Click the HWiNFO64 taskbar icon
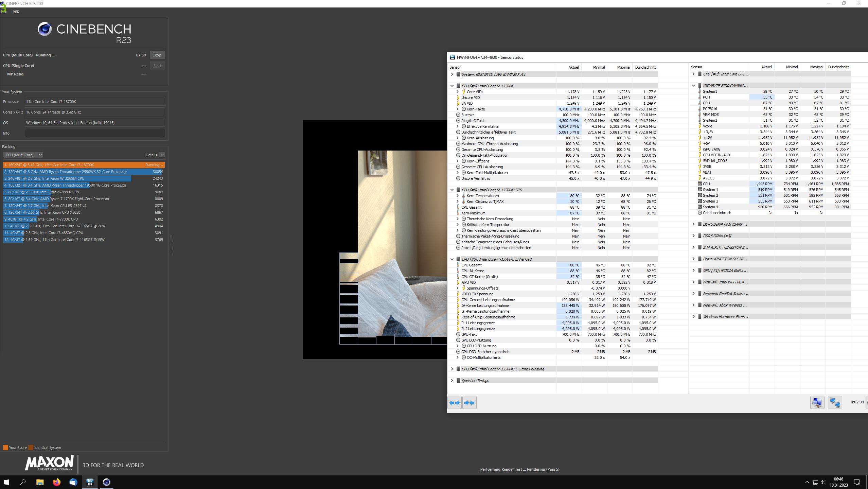This screenshot has height=489, width=868. pyautogui.click(x=90, y=482)
